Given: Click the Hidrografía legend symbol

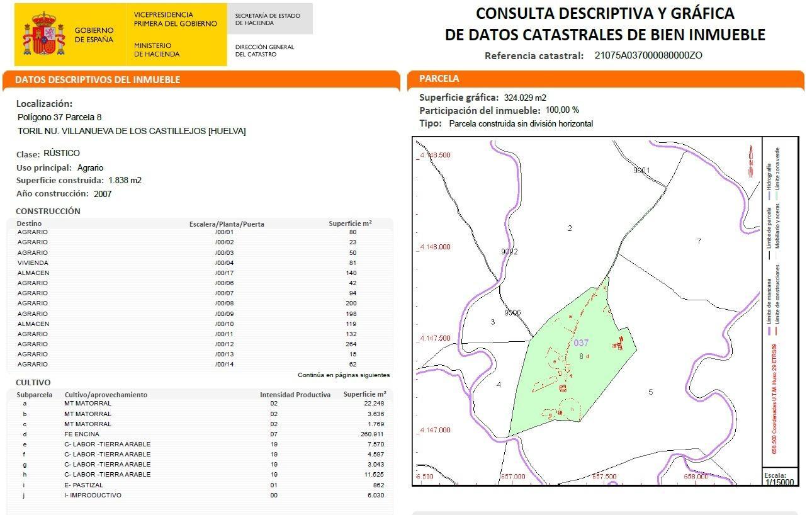Looking at the screenshot, I should coord(769,195).
